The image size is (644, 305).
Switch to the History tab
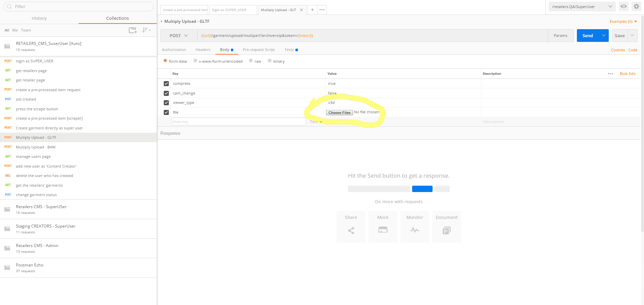[39, 18]
